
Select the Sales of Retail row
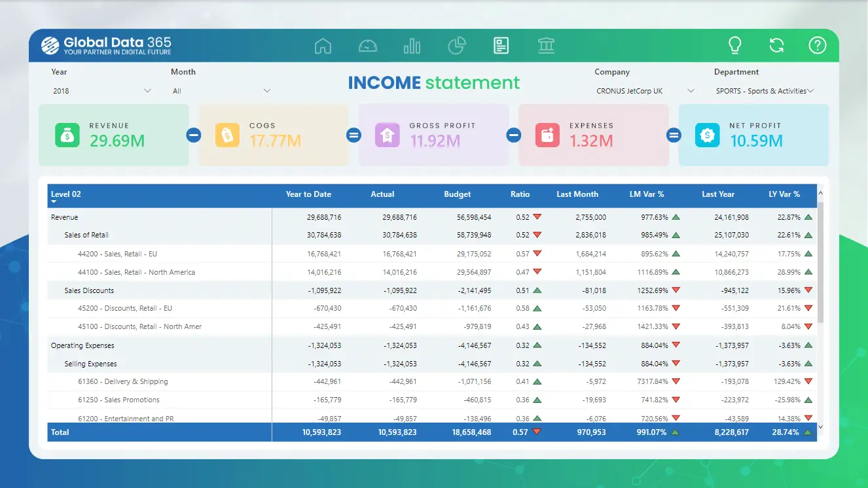pos(432,235)
